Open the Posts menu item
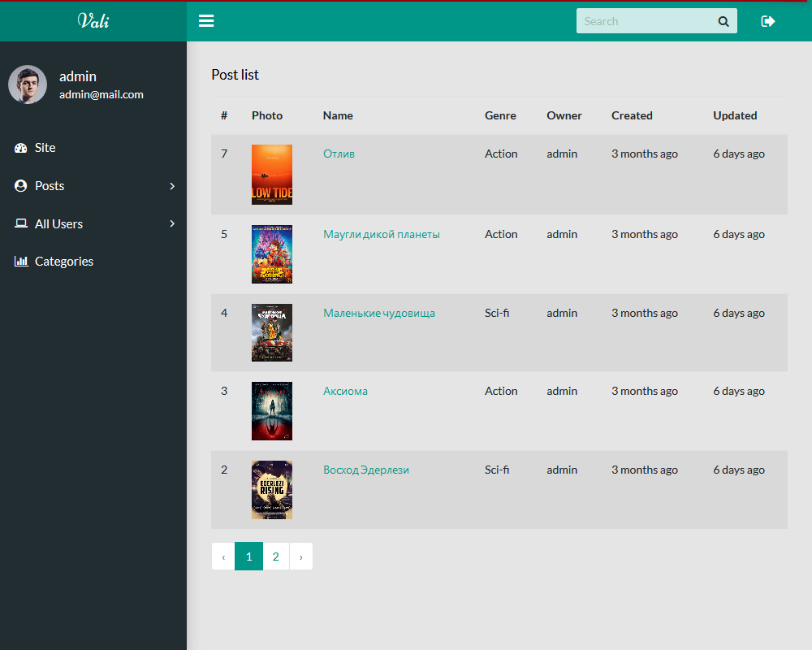 pyautogui.click(x=93, y=186)
